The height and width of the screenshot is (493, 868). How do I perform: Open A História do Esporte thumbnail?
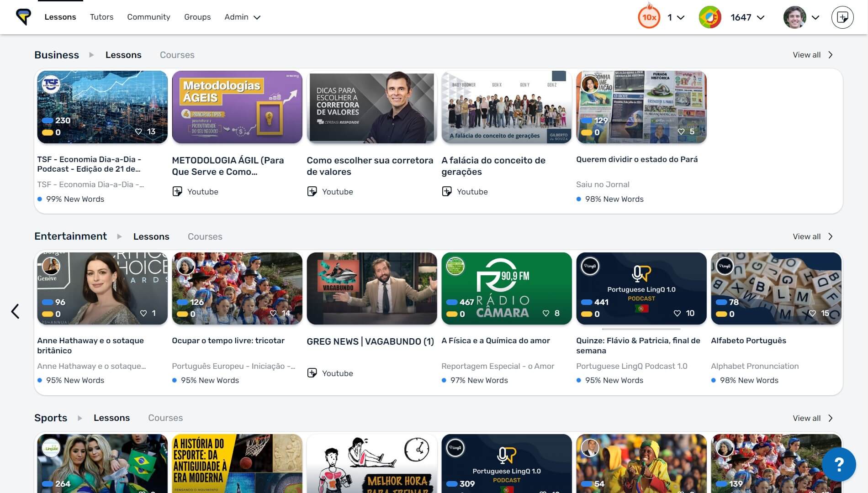point(237,463)
